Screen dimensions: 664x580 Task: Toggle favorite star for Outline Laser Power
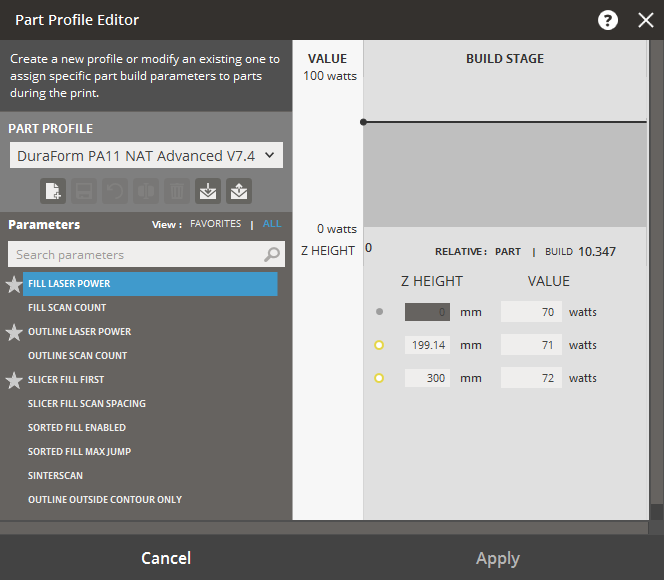coord(14,333)
